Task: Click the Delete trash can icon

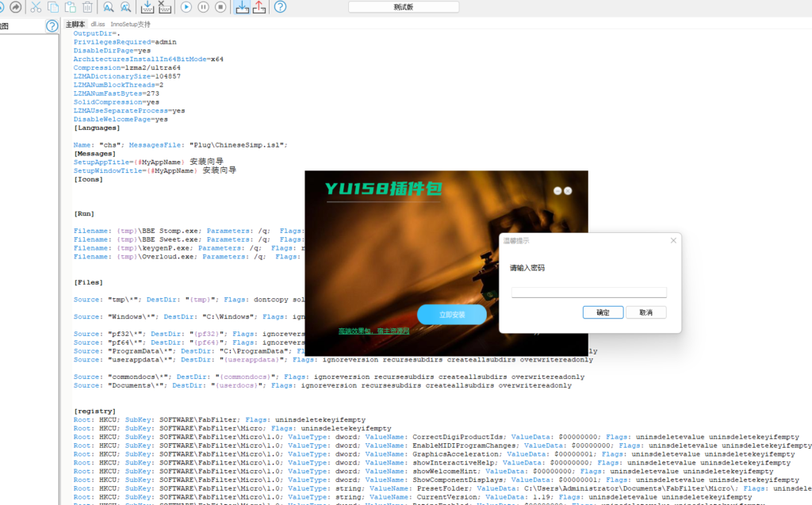Action: coord(87,7)
